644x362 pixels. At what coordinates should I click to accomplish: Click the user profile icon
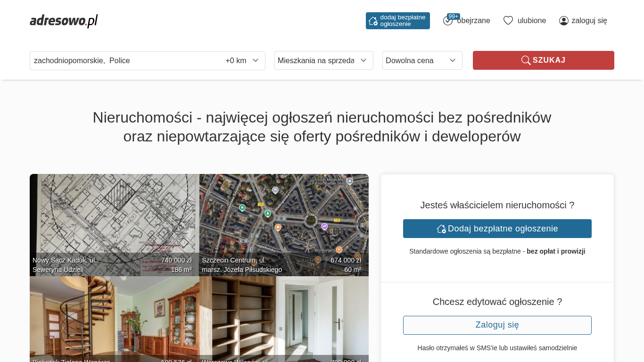coord(563,21)
